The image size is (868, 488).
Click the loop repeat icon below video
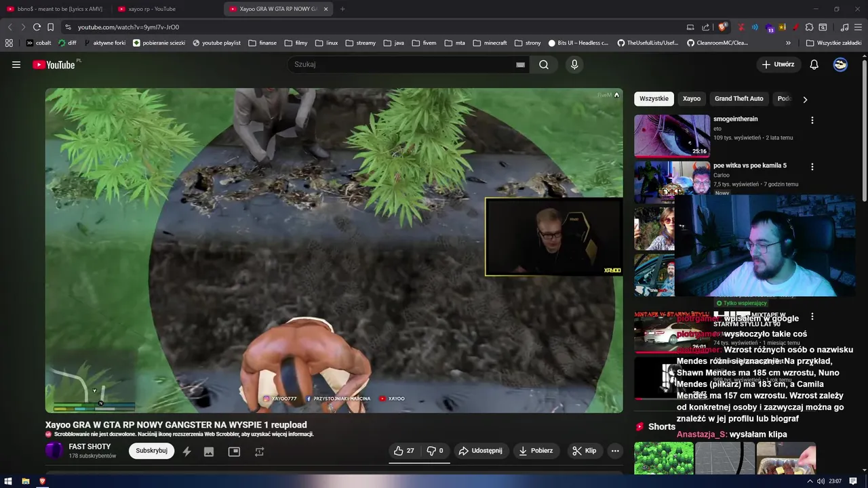coord(259,451)
